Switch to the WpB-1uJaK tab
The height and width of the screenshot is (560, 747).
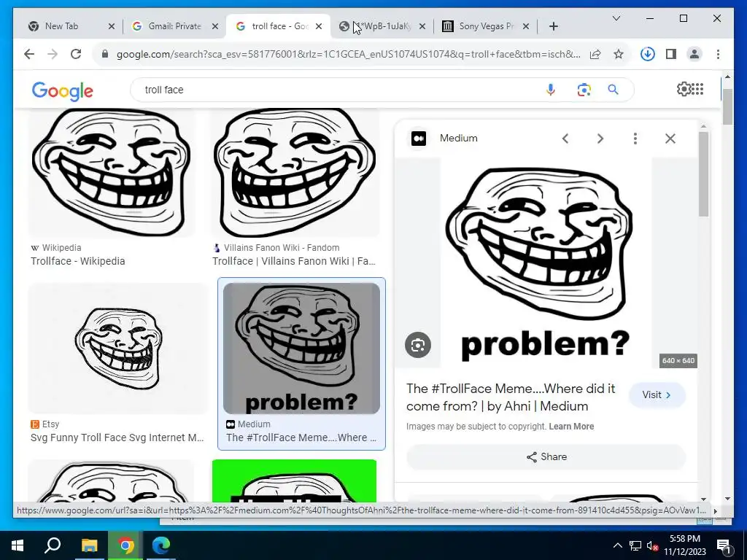(382, 26)
